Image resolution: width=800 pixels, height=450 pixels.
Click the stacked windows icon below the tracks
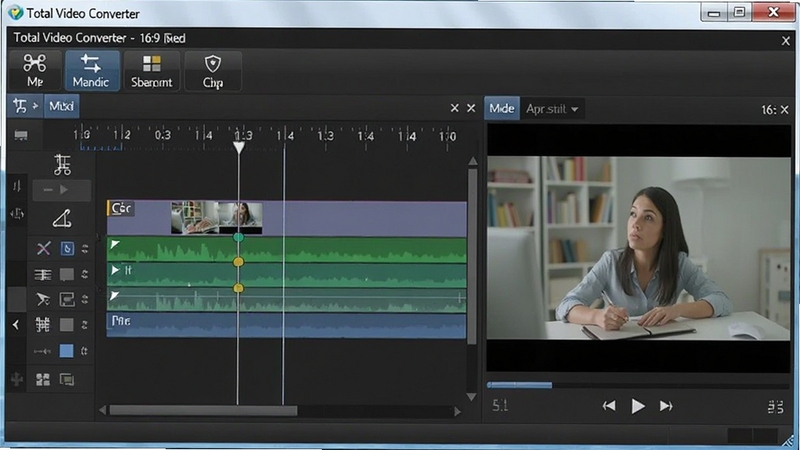(67, 379)
